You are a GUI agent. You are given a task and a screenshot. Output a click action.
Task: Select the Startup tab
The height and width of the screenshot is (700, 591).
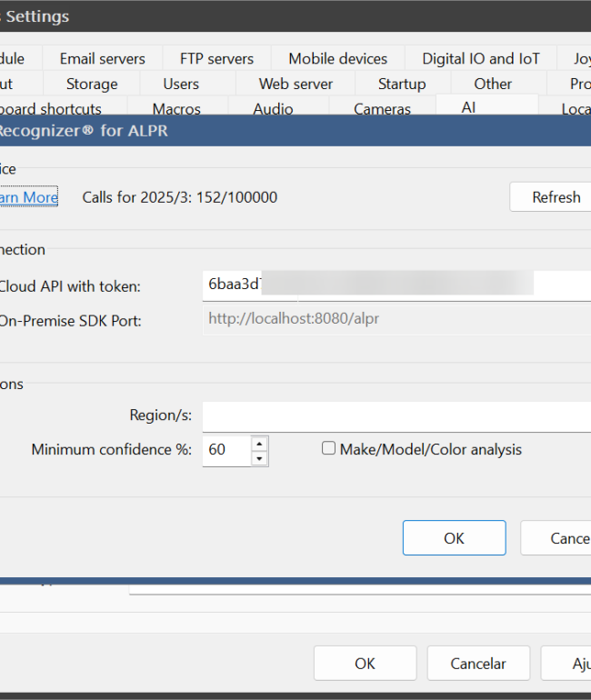pyautogui.click(x=402, y=84)
